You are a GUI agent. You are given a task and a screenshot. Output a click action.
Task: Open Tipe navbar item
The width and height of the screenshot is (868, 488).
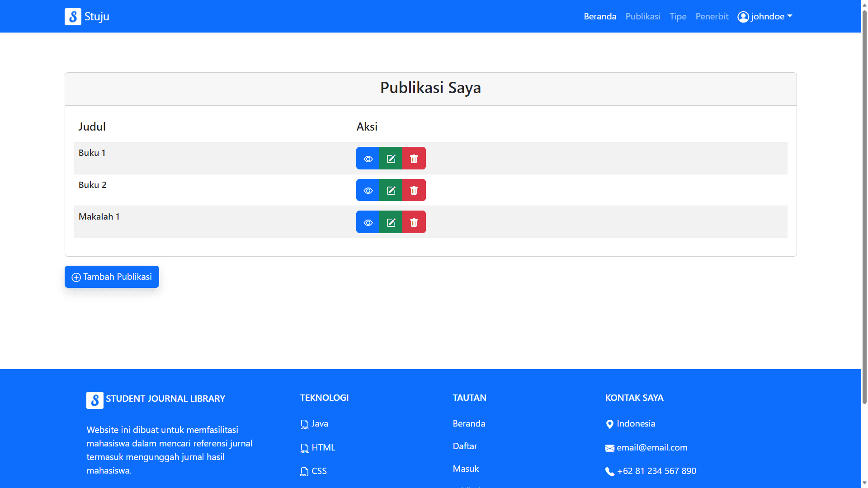678,17
